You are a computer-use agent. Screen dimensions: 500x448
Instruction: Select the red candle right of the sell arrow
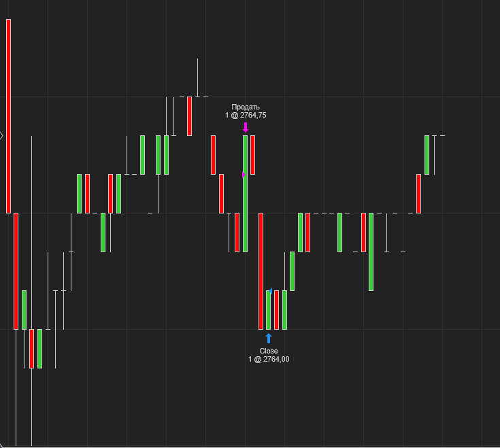[252, 155]
